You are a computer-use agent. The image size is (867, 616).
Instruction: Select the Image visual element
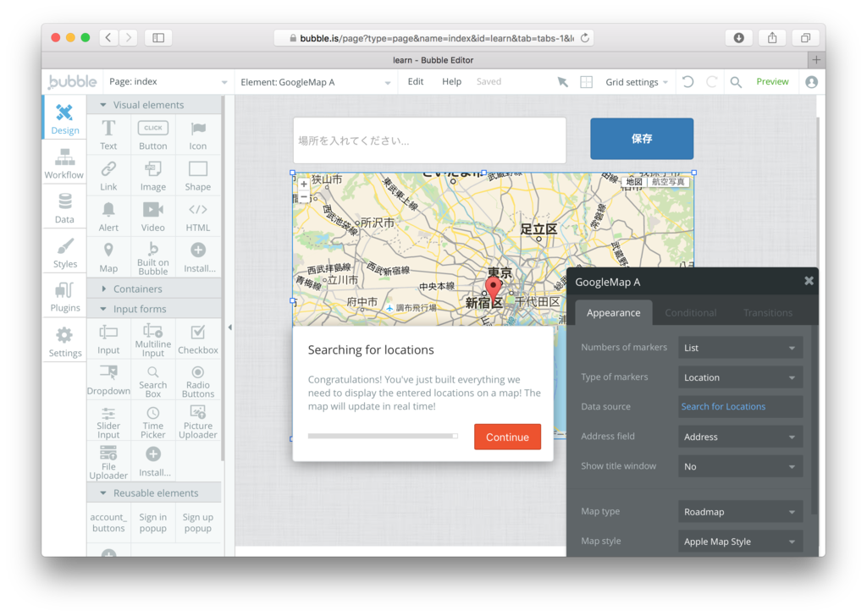152,176
